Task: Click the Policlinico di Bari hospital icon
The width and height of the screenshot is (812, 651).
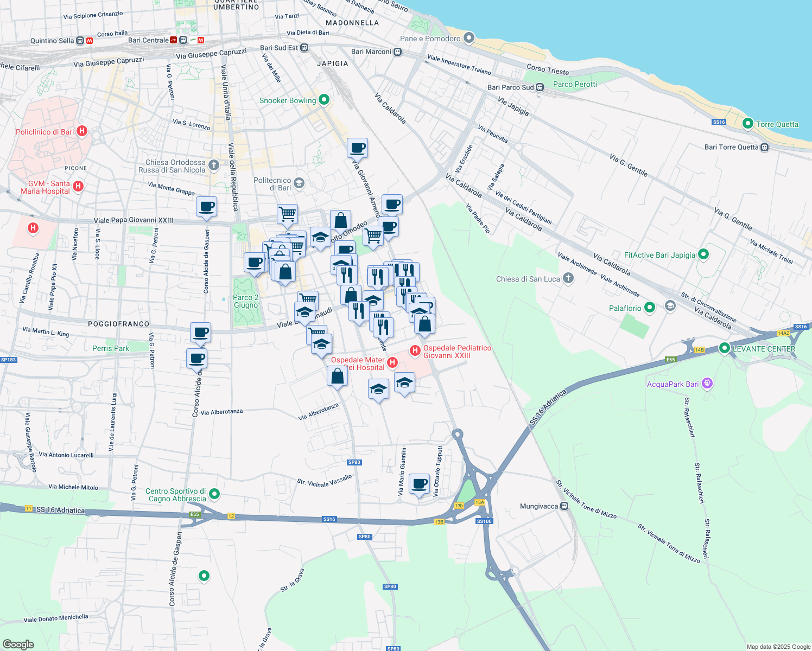Action: (x=82, y=131)
